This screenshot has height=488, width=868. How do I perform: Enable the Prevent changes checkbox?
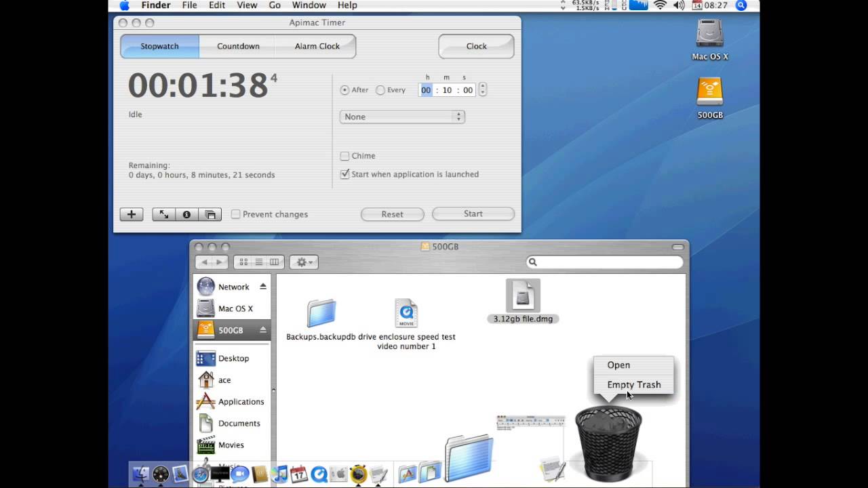click(236, 214)
